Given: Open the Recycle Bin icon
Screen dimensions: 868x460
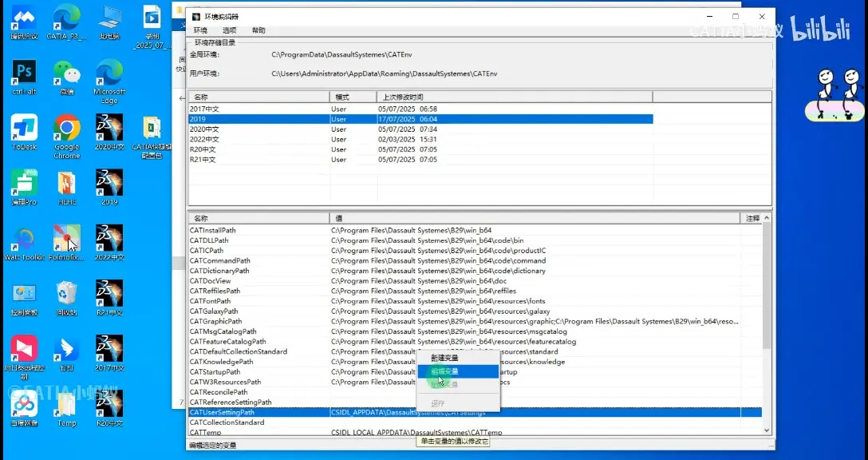Looking at the screenshot, I should click(x=67, y=298).
